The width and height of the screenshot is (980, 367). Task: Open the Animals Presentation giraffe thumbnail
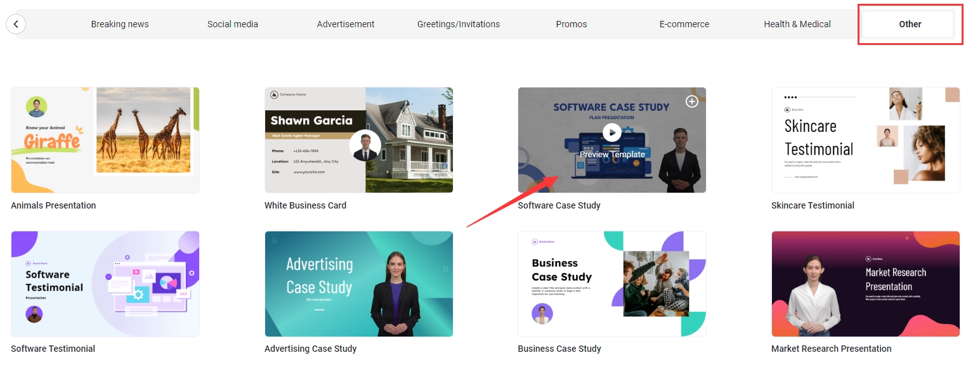(105, 140)
